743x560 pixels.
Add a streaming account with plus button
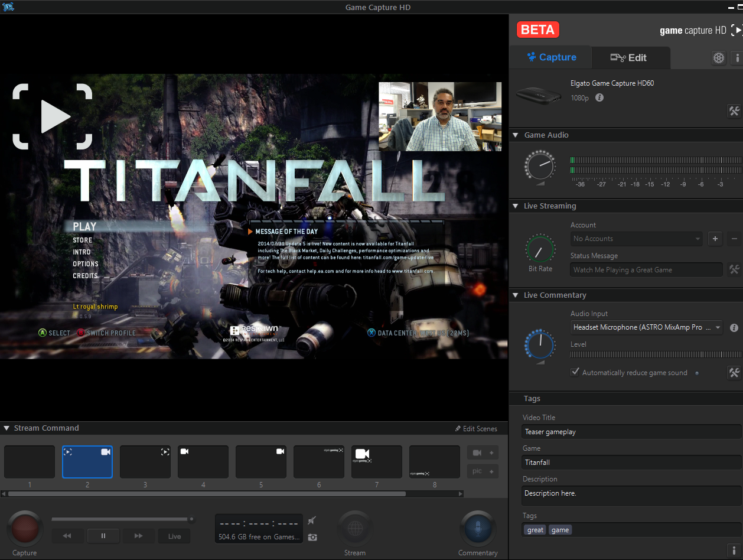715,239
